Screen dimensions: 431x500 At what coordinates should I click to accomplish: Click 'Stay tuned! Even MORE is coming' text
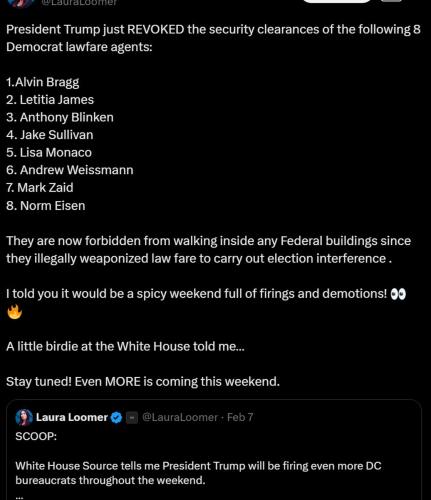click(x=143, y=382)
